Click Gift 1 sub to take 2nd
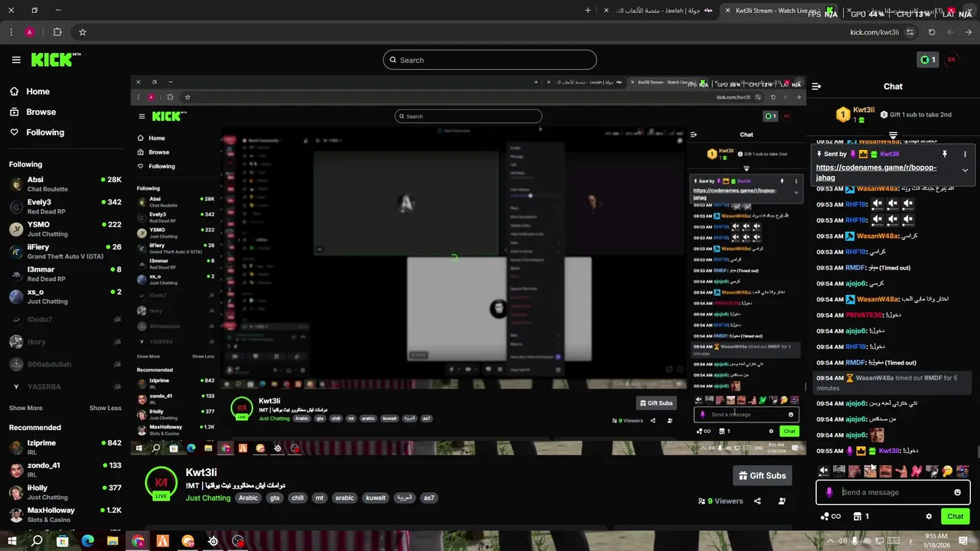 (x=916, y=115)
